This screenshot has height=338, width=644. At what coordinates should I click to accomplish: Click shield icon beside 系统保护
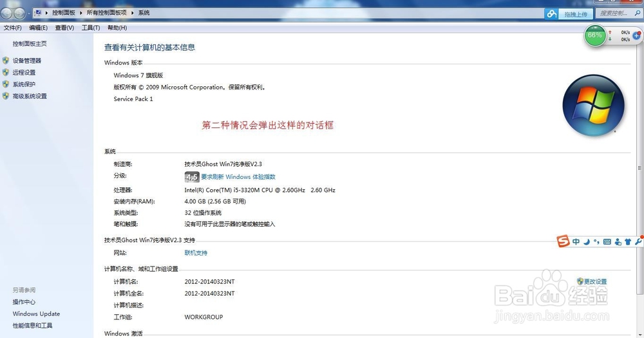tap(5, 84)
